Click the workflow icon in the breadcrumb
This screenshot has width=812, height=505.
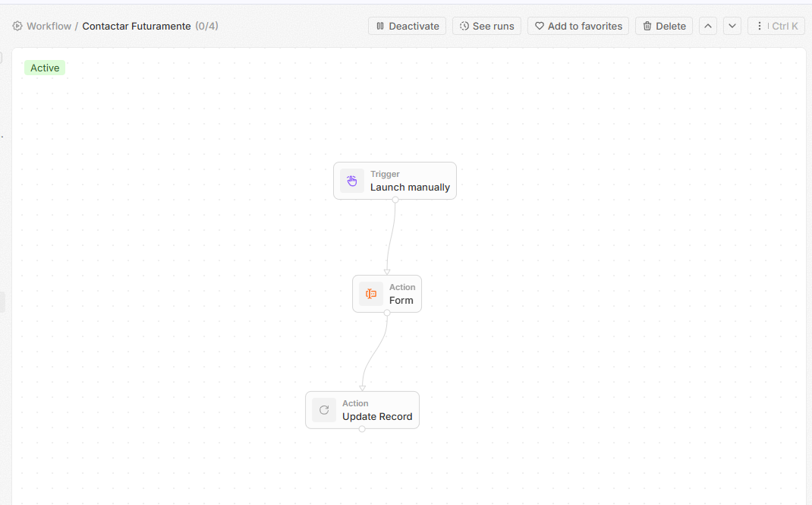17,26
